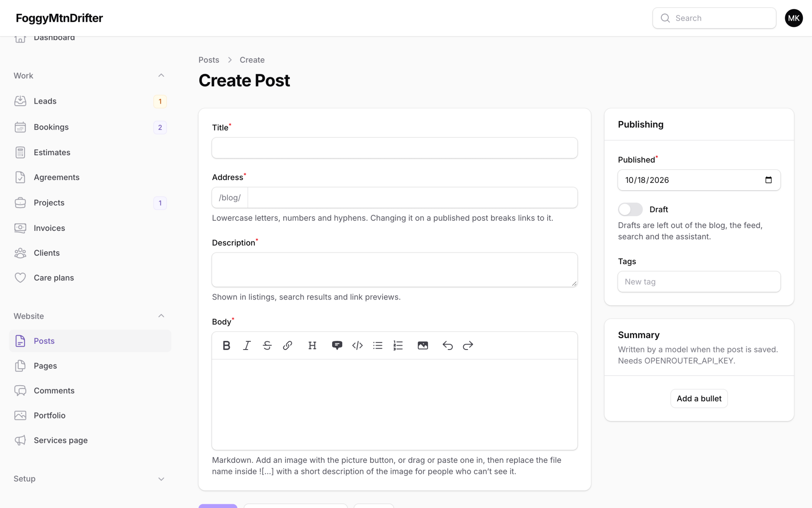Collapse the Website sidebar group
The width and height of the screenshot is (812, 508).
[161, 316]
